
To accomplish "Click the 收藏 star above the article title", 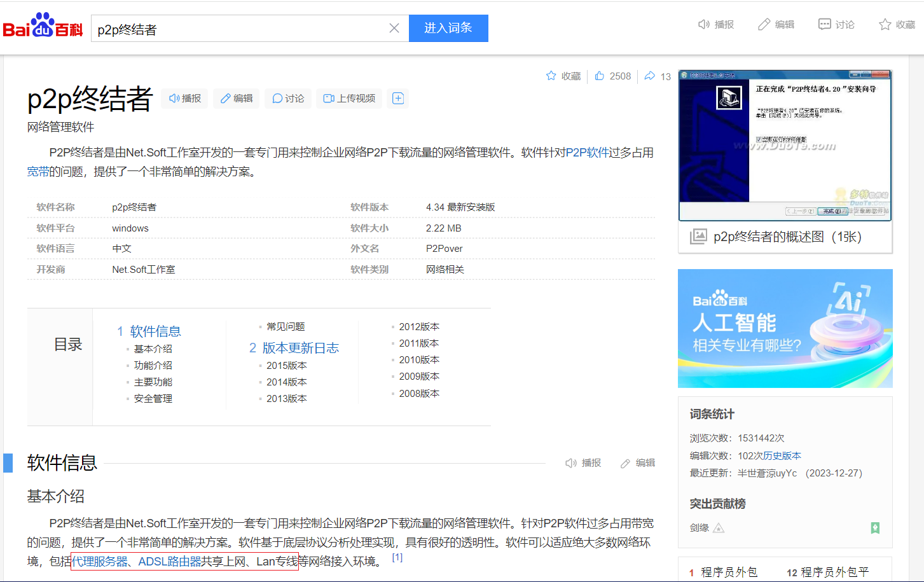I will 563,76.
